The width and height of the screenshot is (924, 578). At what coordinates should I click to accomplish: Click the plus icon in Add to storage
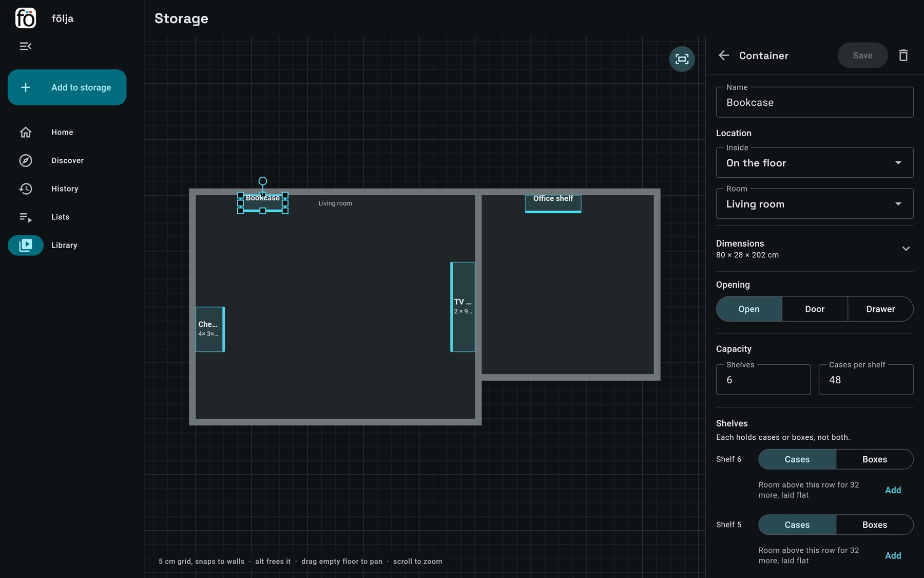[x=25, y=87]
